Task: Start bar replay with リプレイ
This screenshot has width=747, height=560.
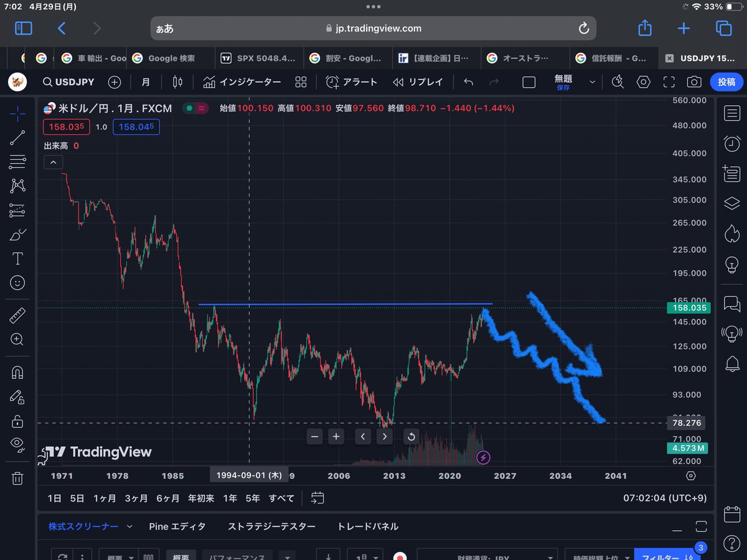Action: [418, 82]
